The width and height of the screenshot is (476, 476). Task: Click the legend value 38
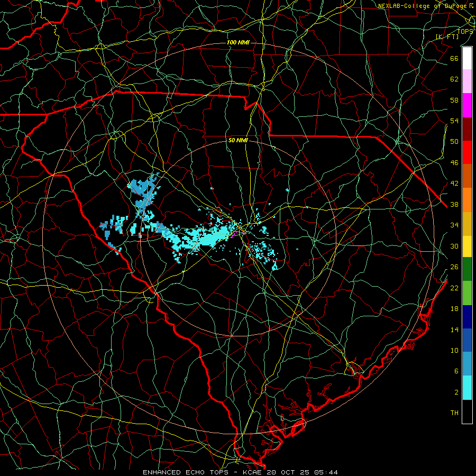point(454,204)
